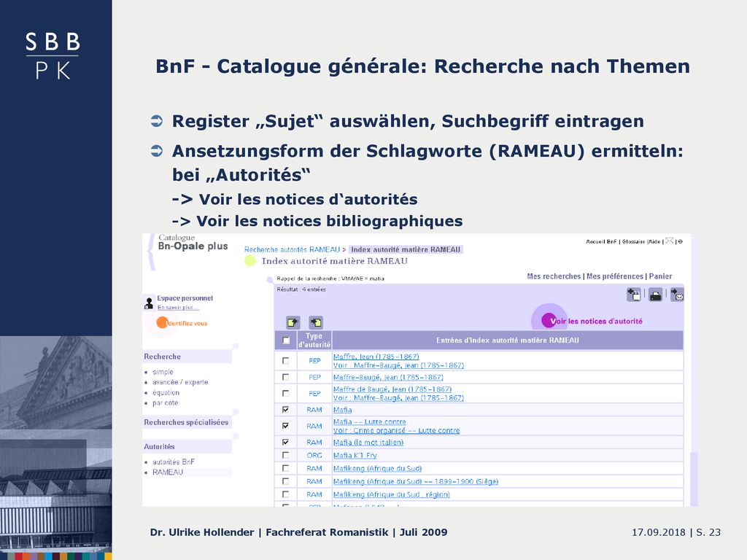
Task: Follow Voir : Maffre-Baugé under Maffre de Baugé
Action: (x=398, y=398)
